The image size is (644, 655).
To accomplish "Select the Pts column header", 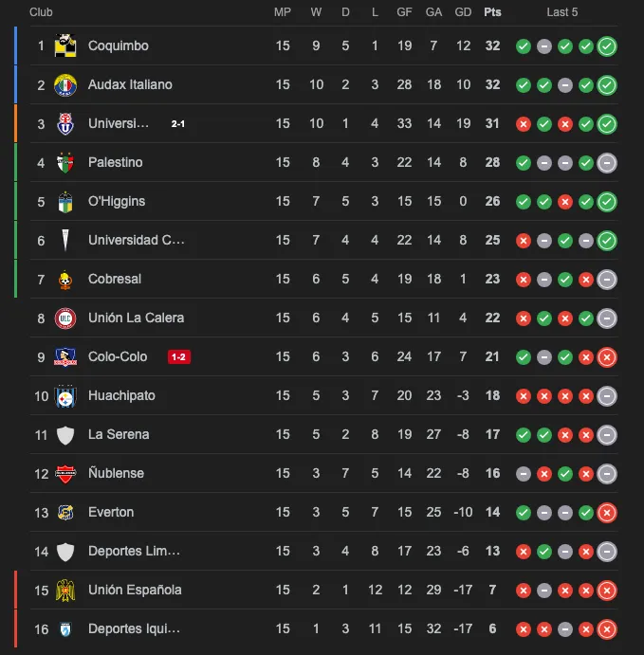I will 492,12.
